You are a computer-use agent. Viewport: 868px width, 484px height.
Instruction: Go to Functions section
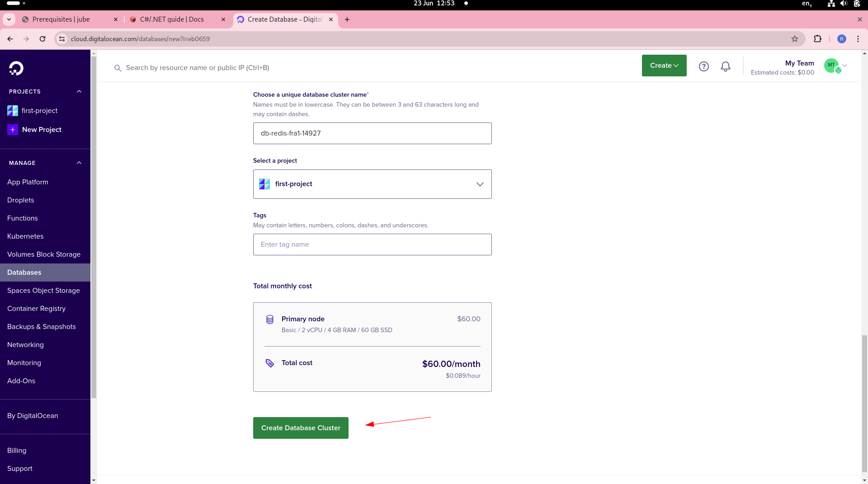pyautogui.click(x=23, y=218)
